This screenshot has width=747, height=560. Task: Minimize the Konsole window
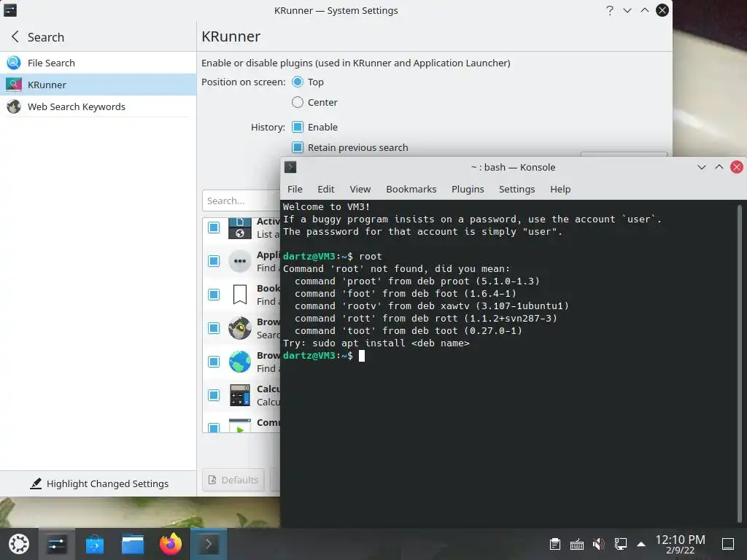click(x=701, y=167)
